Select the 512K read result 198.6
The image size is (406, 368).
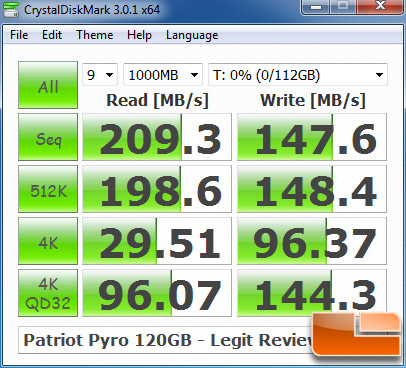(x=157, y=189)
